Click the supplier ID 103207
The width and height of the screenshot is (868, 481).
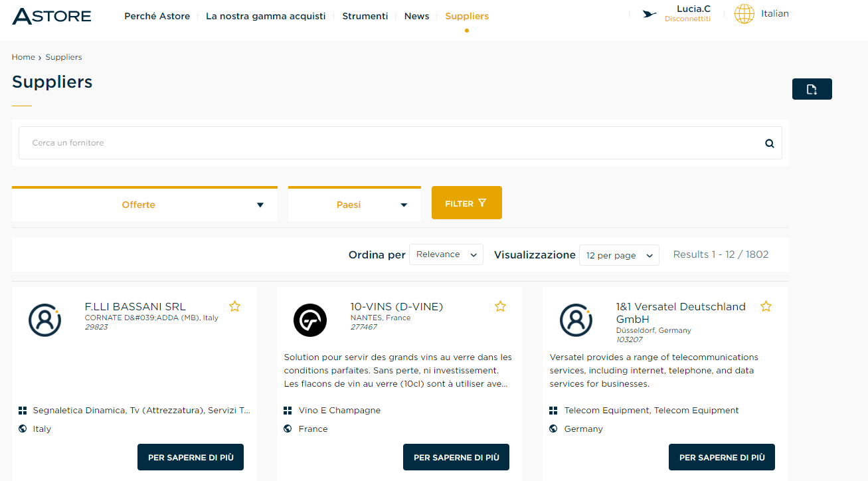tap(630, 339)
